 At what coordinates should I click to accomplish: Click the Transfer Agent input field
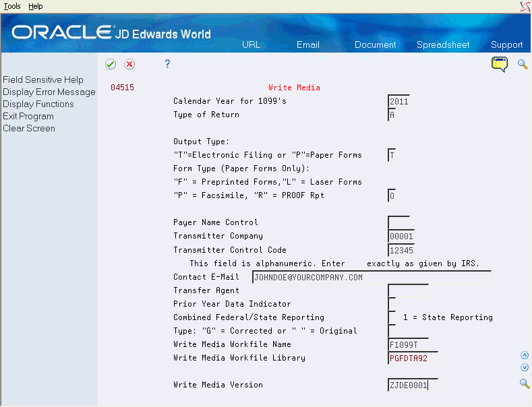pos(408,290)
